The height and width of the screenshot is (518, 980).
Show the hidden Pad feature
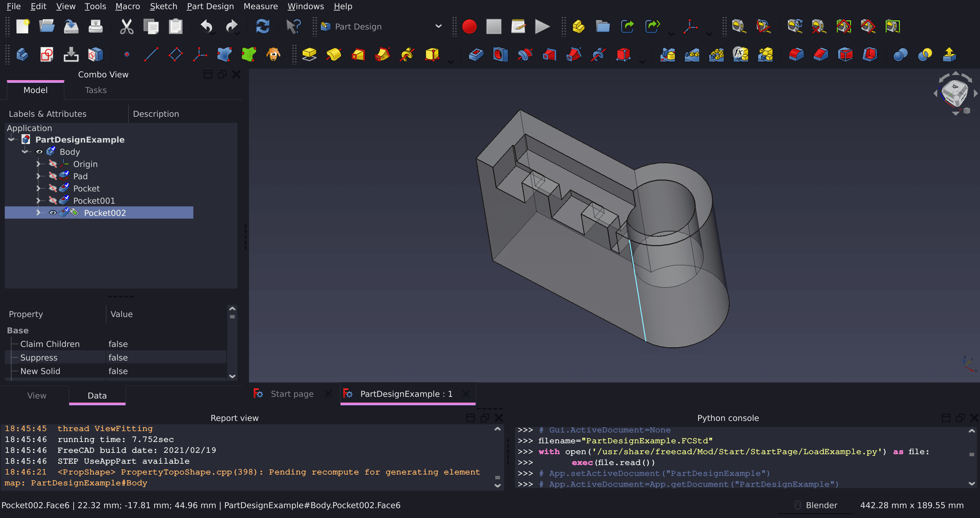tap(53, 176)
